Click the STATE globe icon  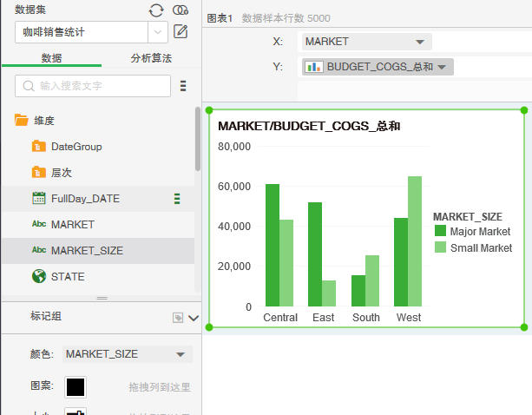[x=38, y=276]
